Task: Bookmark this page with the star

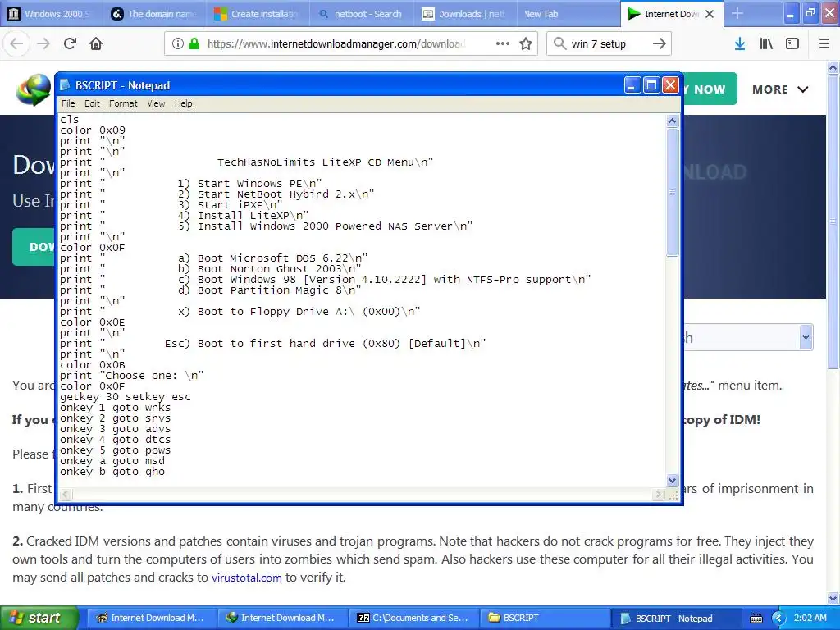Action: click(526, 43)
